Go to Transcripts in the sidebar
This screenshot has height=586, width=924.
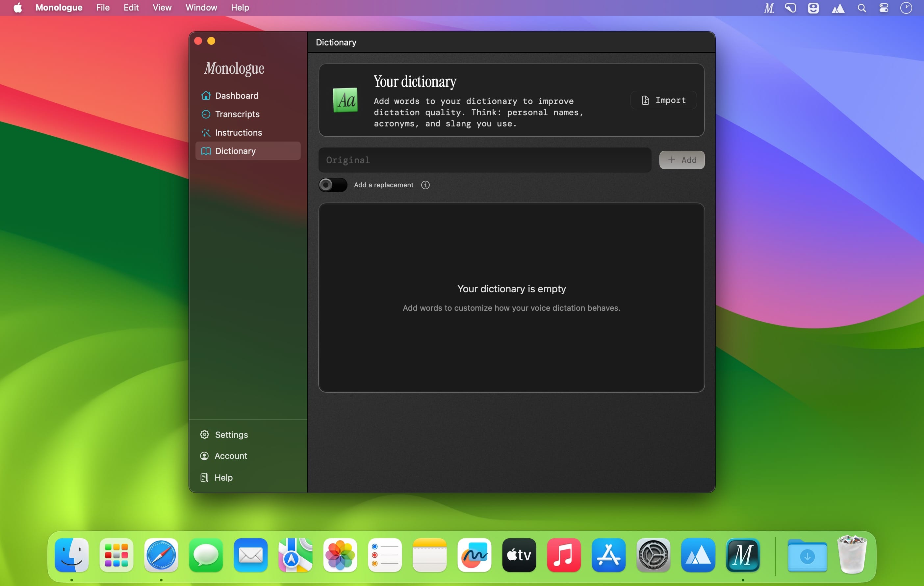pos(237,114)
